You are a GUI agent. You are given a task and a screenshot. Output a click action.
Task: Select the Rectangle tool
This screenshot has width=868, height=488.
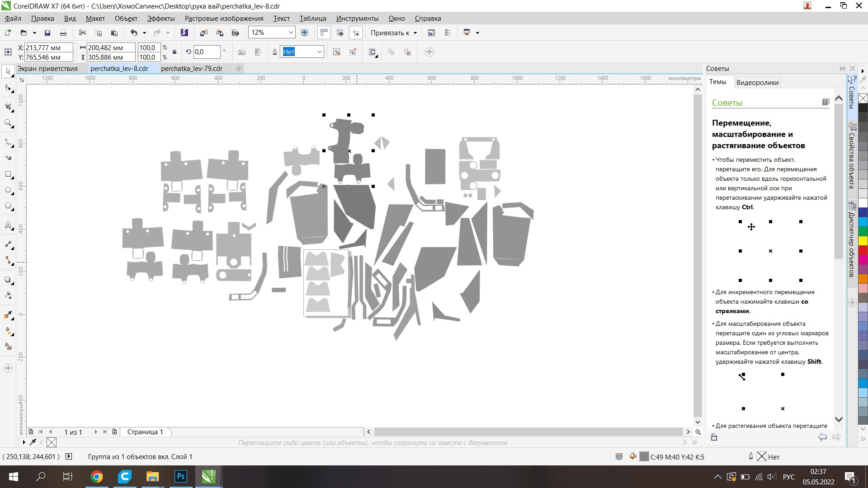(8, 174)
